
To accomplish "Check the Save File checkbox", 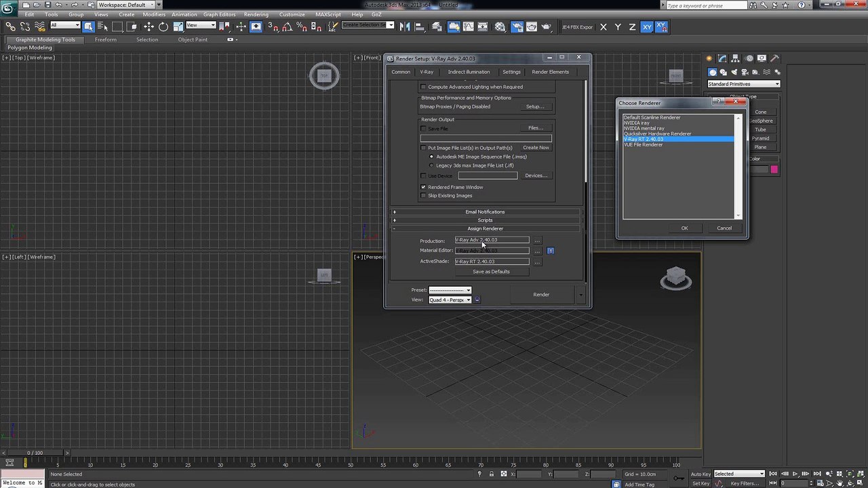I will pyautogui.click(x=424, y=128).
